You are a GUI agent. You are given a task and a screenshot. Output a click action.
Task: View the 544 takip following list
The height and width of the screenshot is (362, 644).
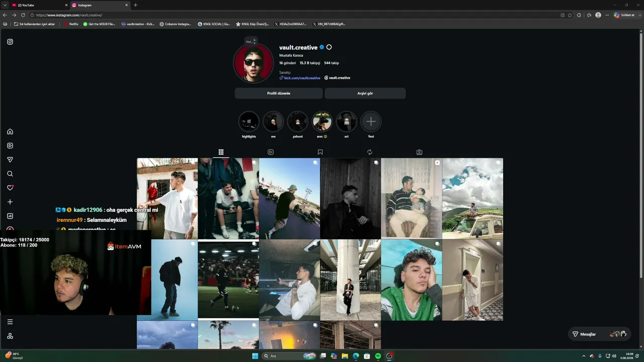pyautogui.click(x=332, y=63)
